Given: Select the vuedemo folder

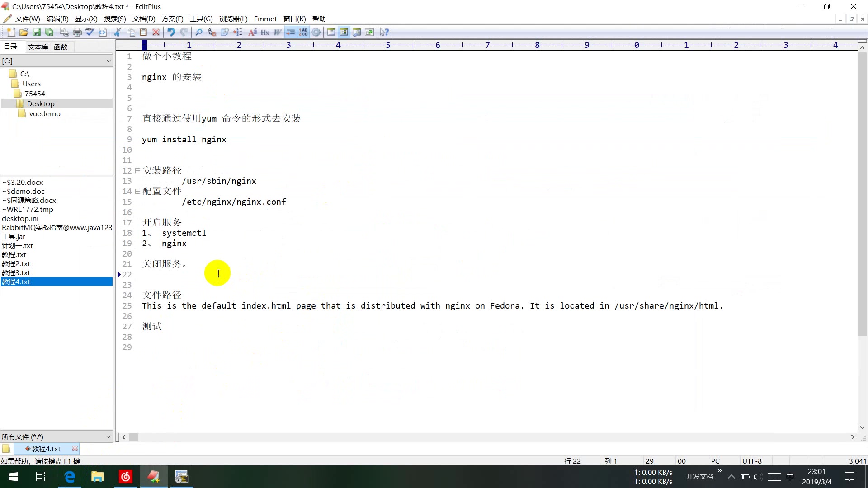Looking at the screenshot, I should [x=44, y=113].
